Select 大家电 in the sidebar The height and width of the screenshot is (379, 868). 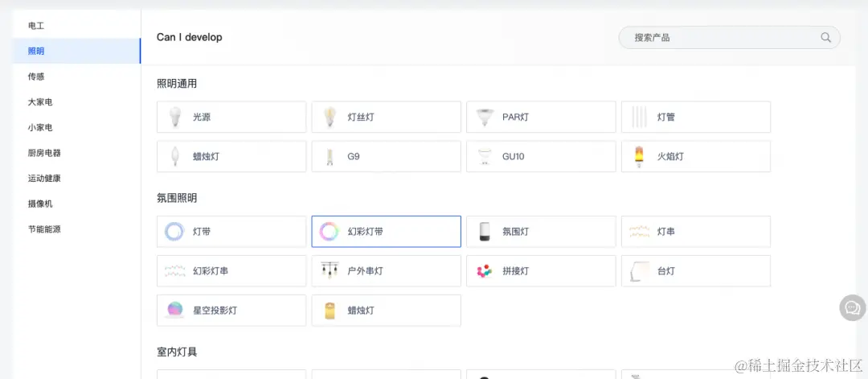pyautogui.click(x=40, y=102)
